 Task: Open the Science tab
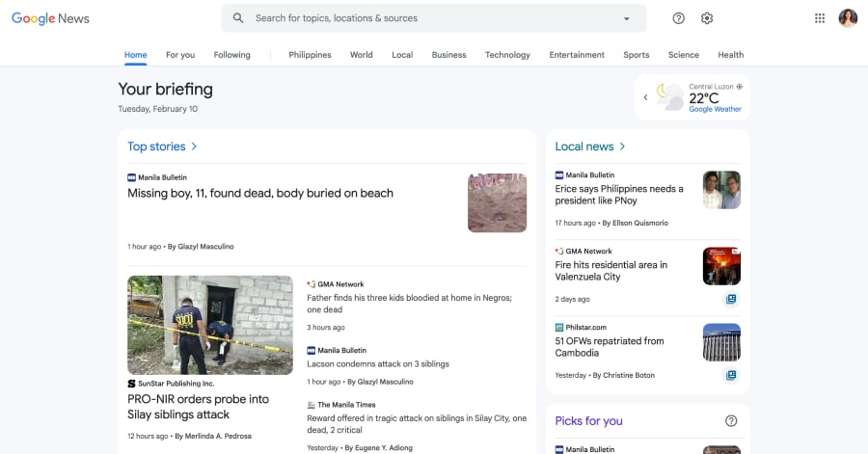point(684,55)
